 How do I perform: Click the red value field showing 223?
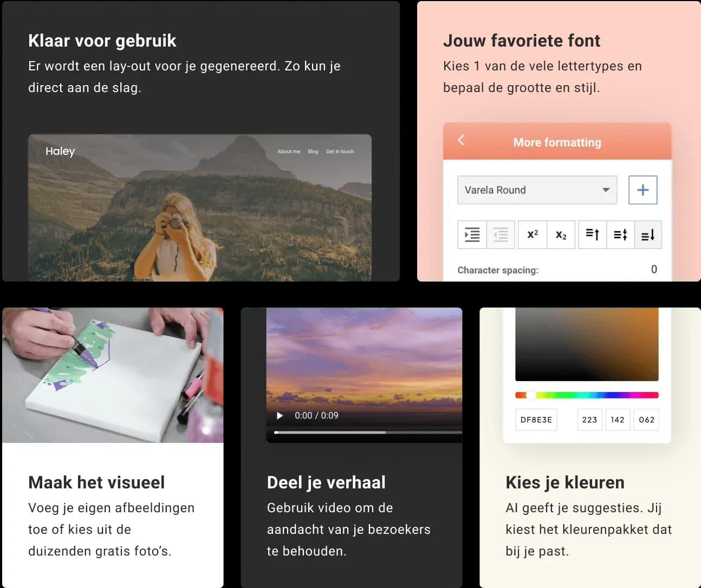pyautogui.click(x=589, y=420)
